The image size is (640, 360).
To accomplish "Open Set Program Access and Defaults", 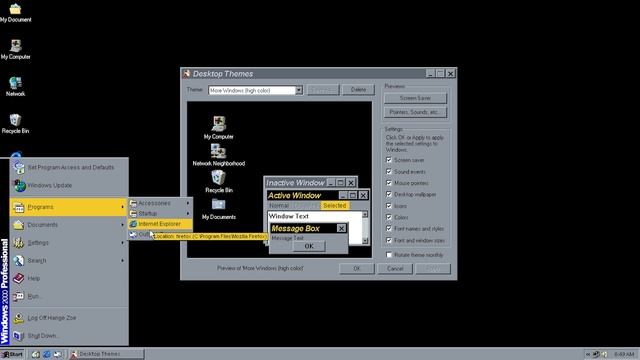I will click(69, 167).
